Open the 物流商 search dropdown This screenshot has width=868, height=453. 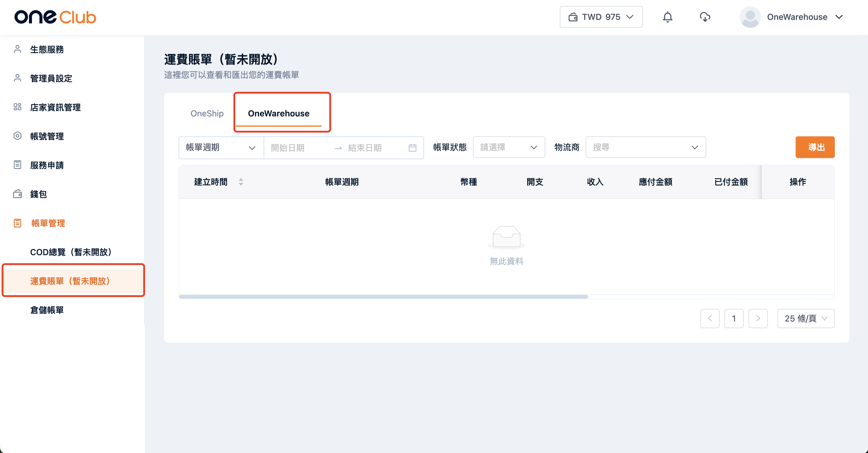coord(646,147)
